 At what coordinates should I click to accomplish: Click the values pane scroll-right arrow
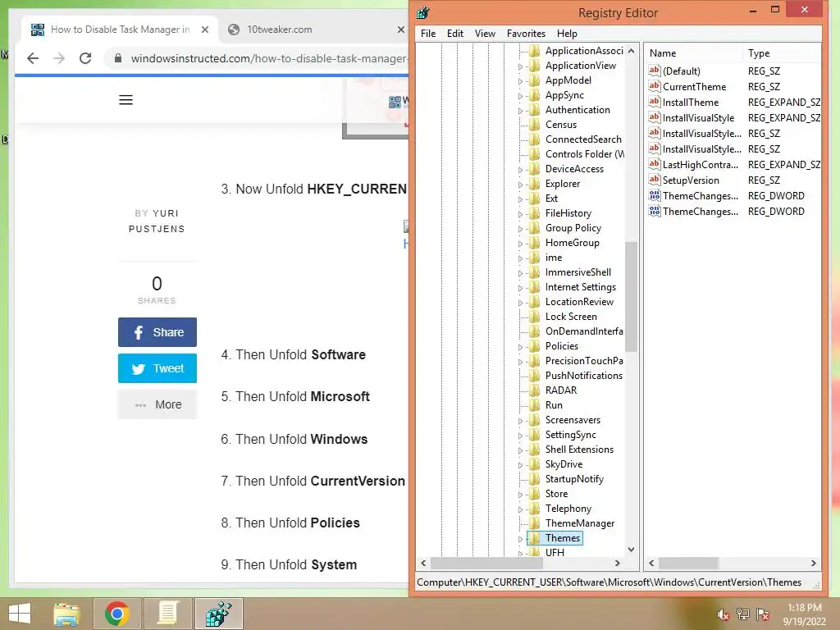point(813,563)
